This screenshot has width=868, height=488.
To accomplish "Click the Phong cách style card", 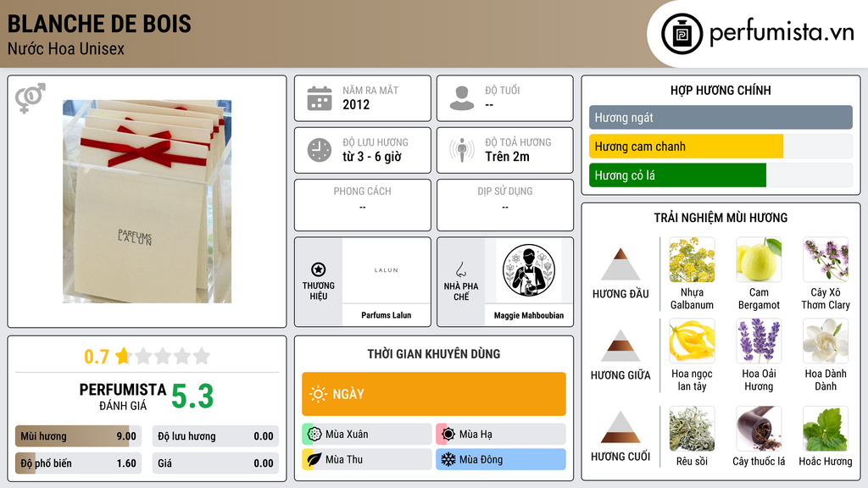I will click(363, 205).
